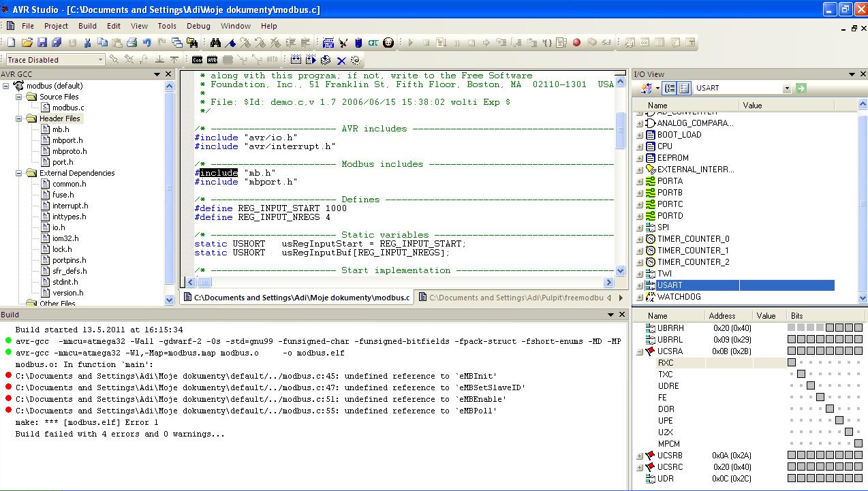Image resolution: width=868 pixels, height=491 pixels.
Task: Expand the PORTA node in I/O View
Action: [640, 181]
